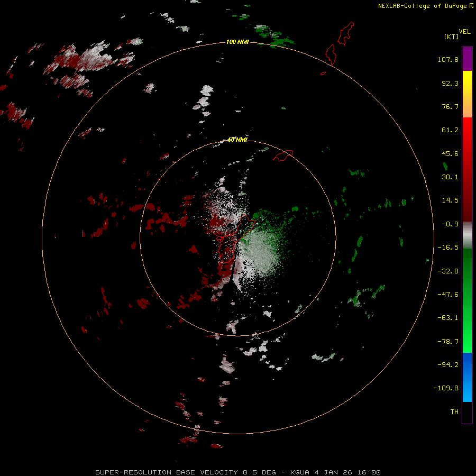Select the -109.8 velocity legend value
This screenshot has width=476, height=476.
[x=446, y=388]
